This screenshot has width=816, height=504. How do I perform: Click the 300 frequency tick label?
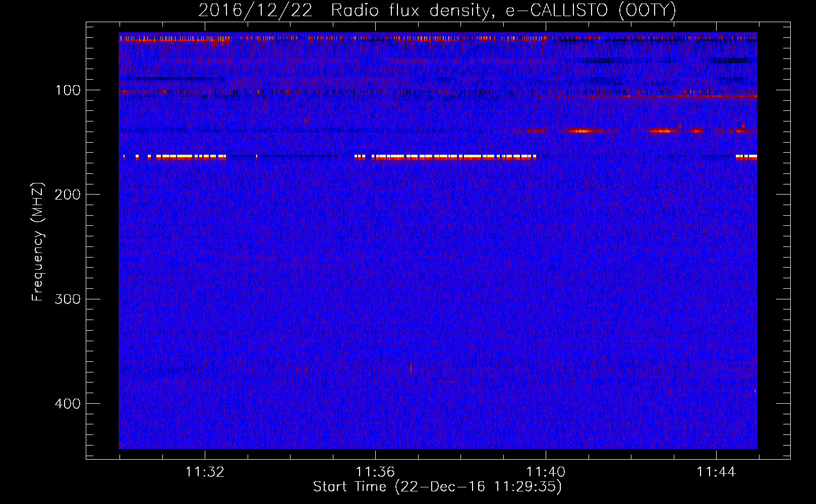tap(68, 299)
